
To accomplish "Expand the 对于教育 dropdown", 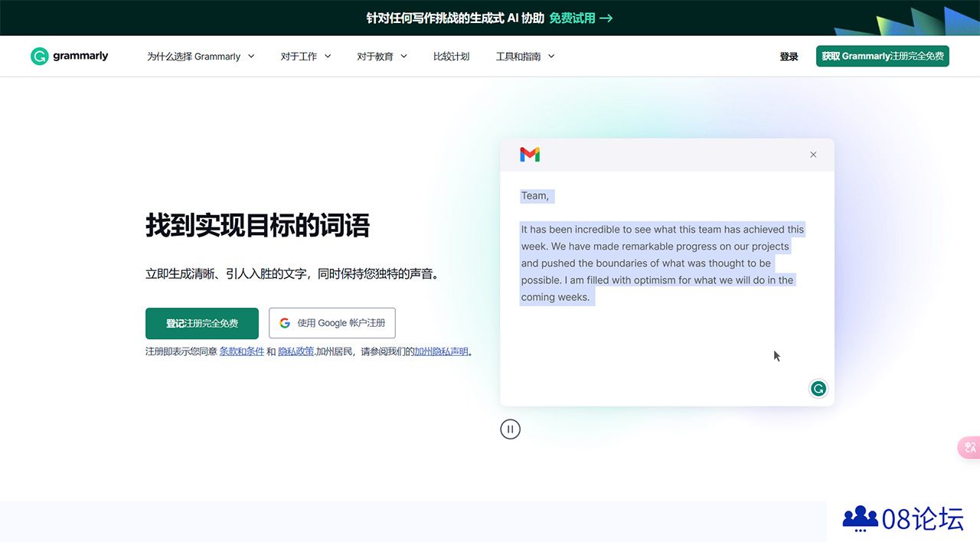I will coord(382,57).
